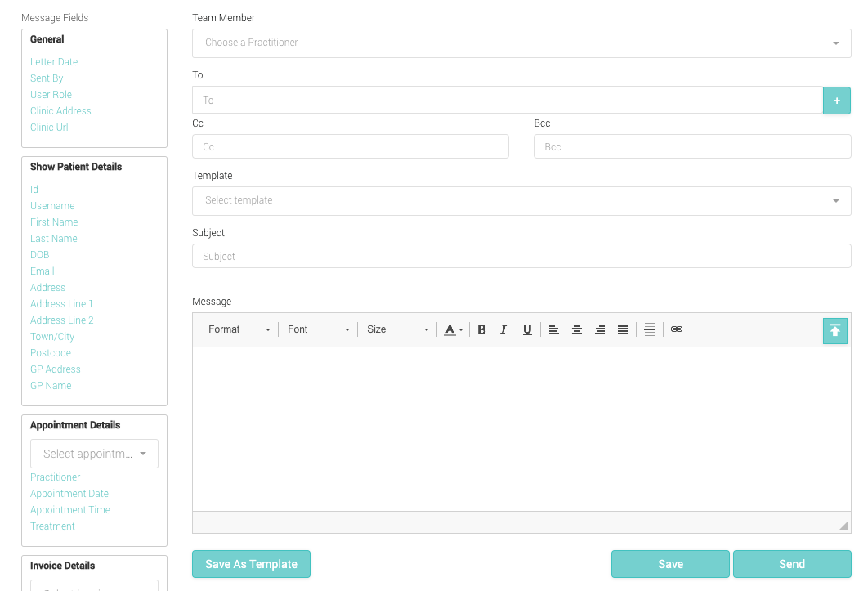Image resolution: width=868 pixels, height=591 pixels.
Task: Click the upload arrow icon in the editor toolbar
Action: click(x=834, y=331)
